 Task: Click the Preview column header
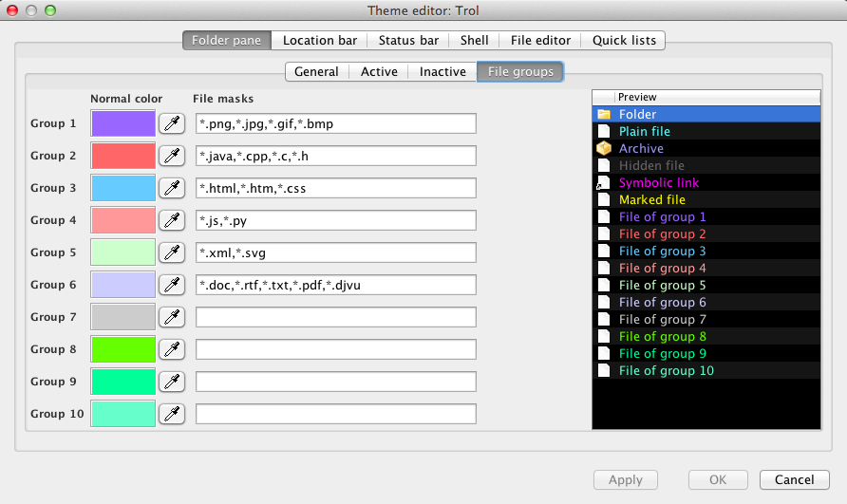[x=717, y=97]
